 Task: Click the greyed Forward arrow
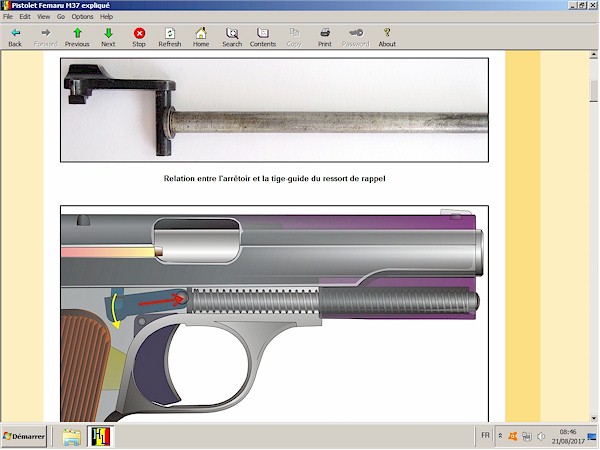tap(46, 33)
